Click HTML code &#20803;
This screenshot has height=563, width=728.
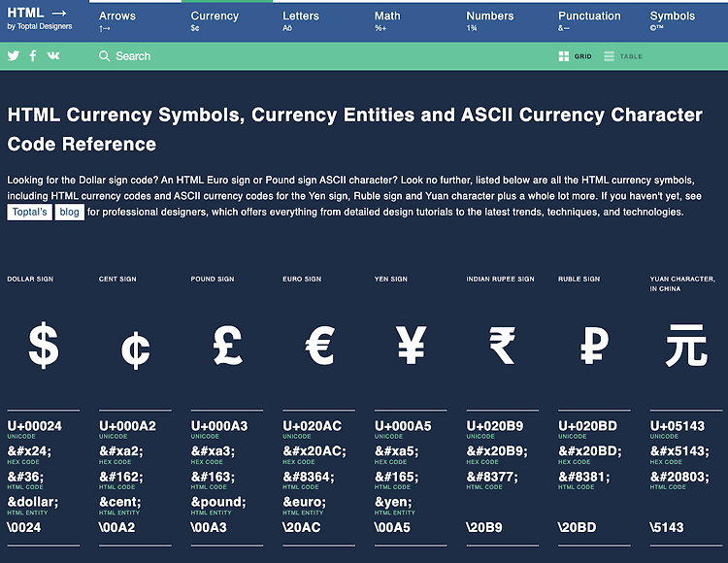[679, 477]
